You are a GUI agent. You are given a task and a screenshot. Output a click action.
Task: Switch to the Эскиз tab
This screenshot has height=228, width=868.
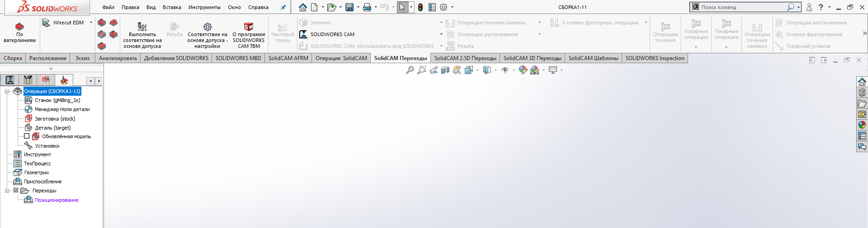(x=82, y=58)
